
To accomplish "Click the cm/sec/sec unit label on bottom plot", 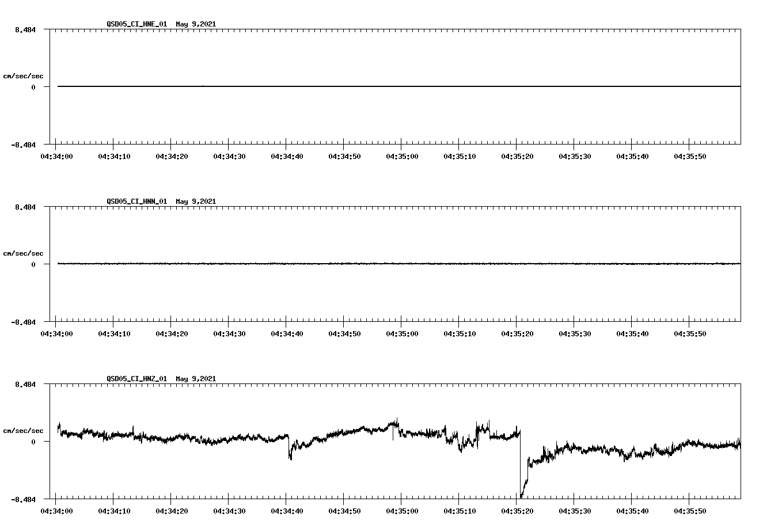I will pyautogui.click(x=24, y=430).
